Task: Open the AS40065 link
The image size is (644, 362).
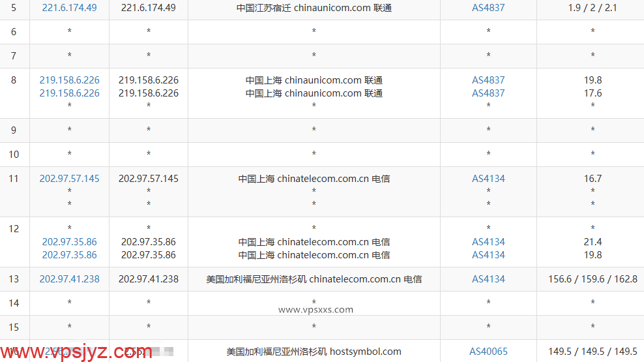Action: tap(488, 352)
